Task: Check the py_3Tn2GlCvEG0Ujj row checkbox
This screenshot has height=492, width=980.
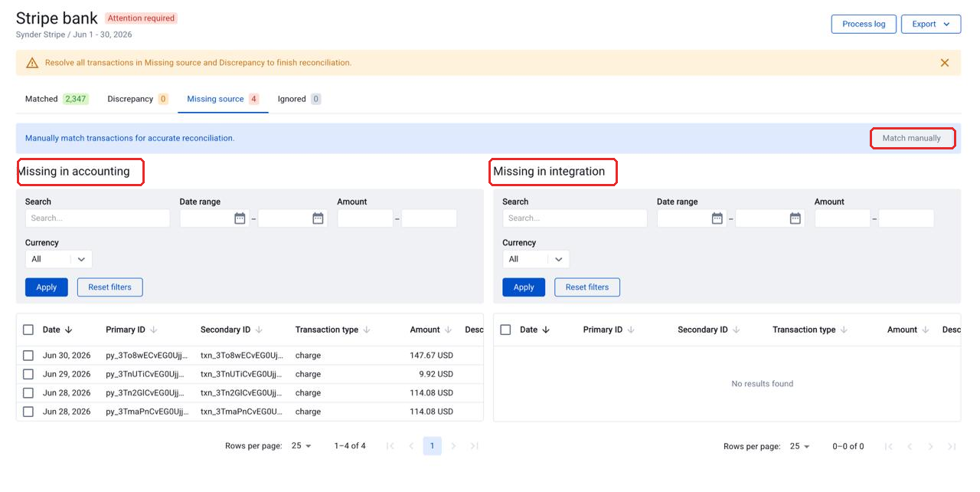Action: (x=28, y=392)
